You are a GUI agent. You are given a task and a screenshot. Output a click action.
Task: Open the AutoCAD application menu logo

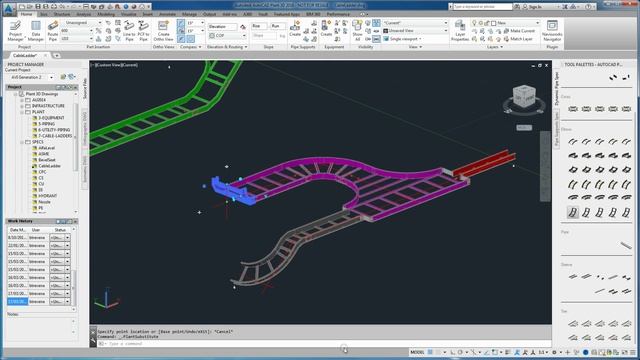(x=8, y=8)
